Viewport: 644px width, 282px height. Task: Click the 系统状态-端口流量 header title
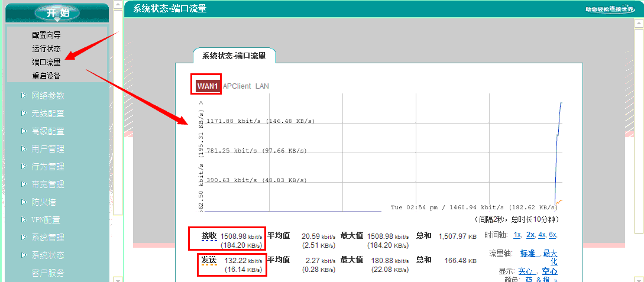pyautogui.click(x=170, y=9)
